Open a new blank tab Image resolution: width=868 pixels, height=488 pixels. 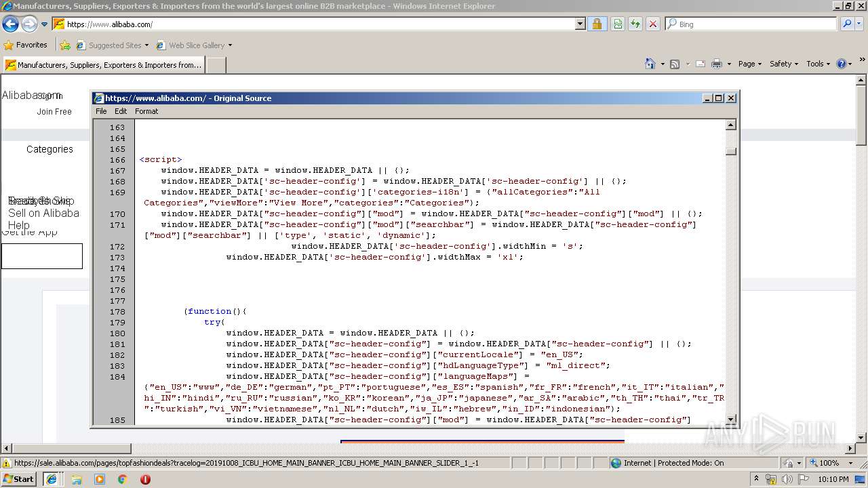point(216,65)
